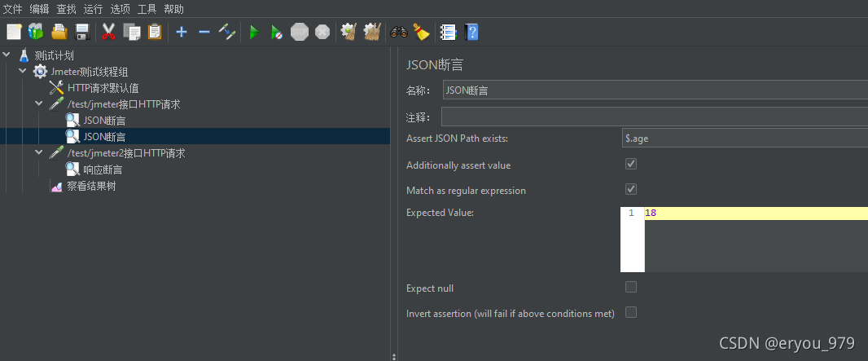Open the 查找 menu

(67, 9)
